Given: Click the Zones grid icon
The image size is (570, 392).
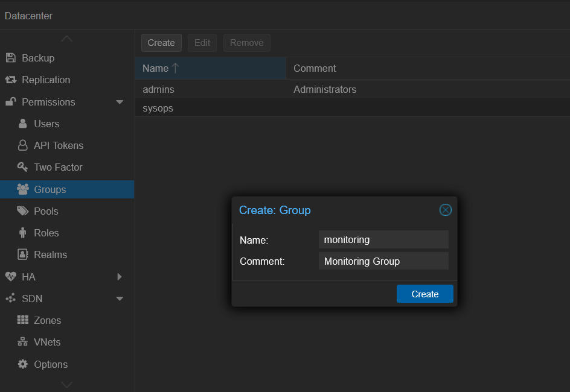Looking at the screenshot, I should [x=22, y=320].
